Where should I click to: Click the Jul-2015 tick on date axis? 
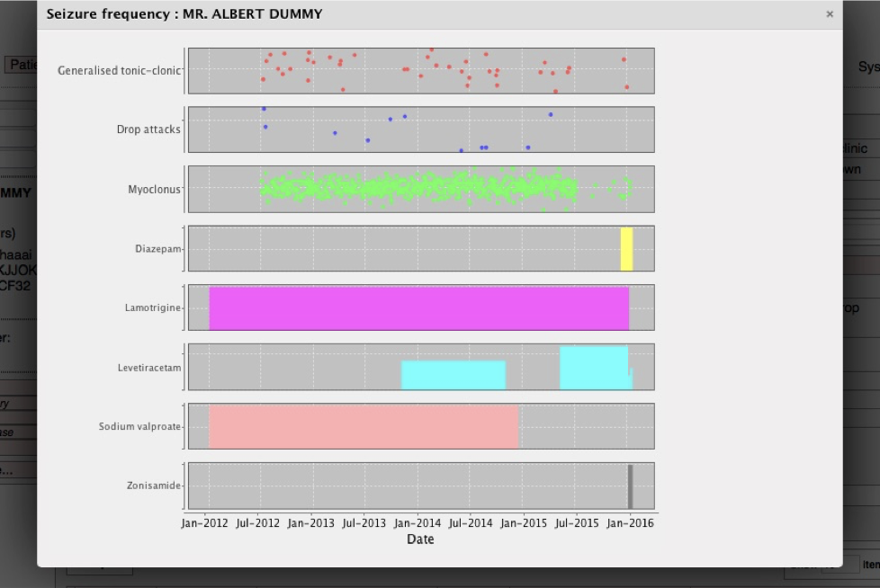[576, 523]
